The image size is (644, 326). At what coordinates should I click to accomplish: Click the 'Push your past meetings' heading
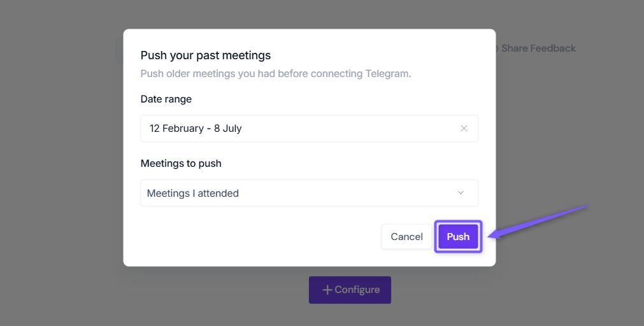tap(205, 55)
